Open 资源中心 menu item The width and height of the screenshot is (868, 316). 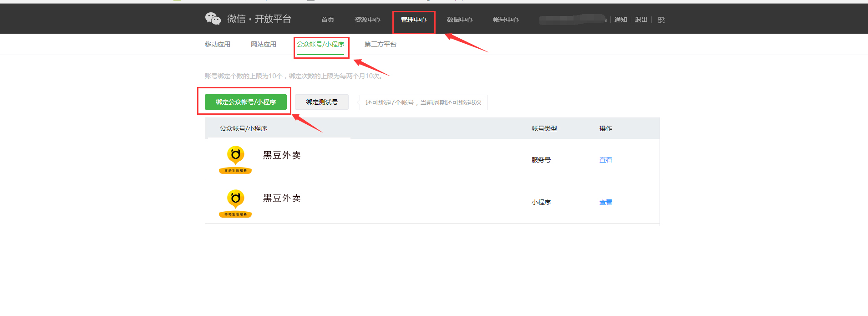367,20
